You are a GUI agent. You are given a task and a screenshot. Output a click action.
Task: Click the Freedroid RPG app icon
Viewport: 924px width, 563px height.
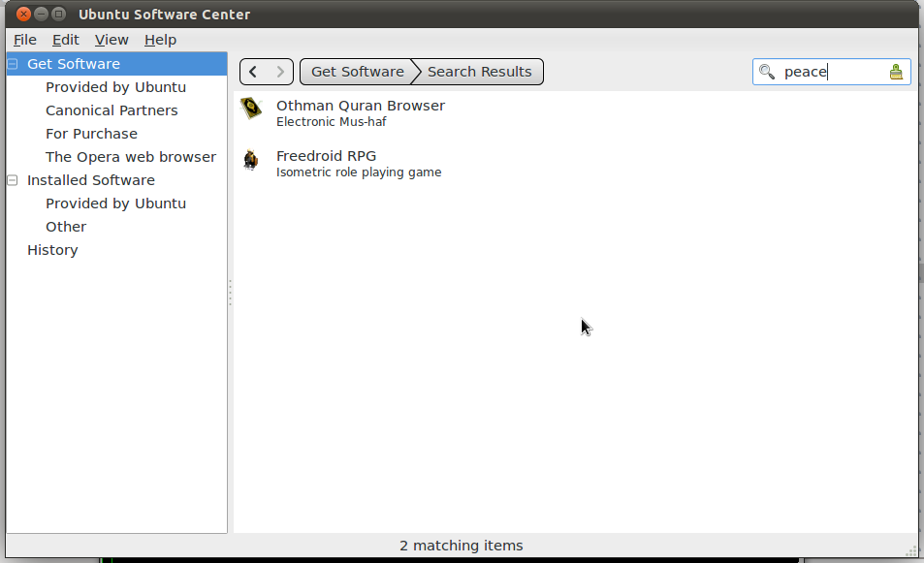(x=252, y=160)
